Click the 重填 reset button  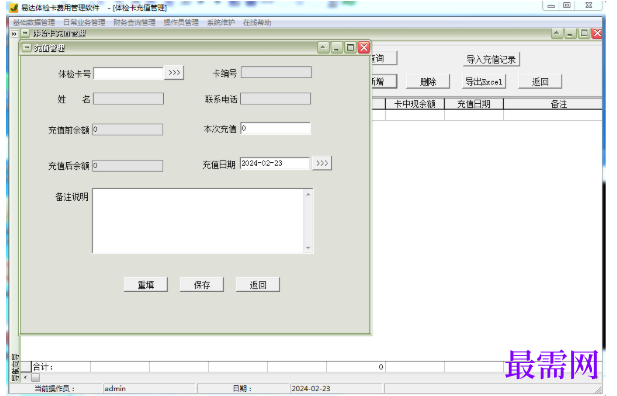pos(146,285)
